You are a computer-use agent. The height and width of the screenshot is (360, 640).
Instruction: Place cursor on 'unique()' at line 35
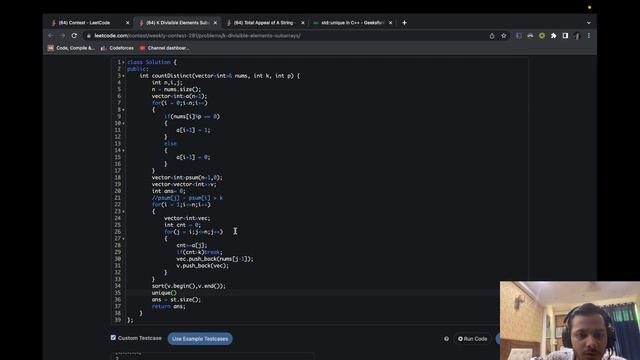click(x=164, y=293)
